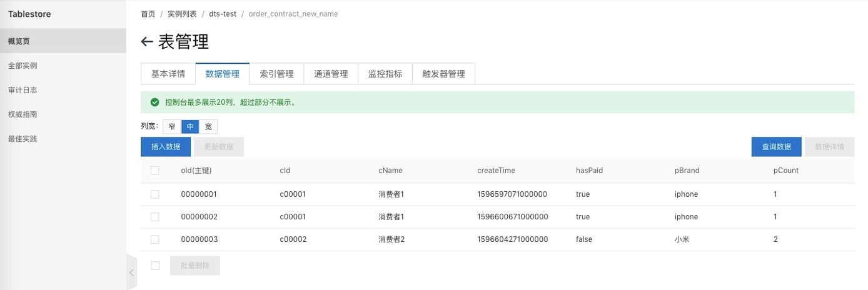Open 实例列表 breadcrumb link
This screenshot has width=868, height=290.
point(182,14)
